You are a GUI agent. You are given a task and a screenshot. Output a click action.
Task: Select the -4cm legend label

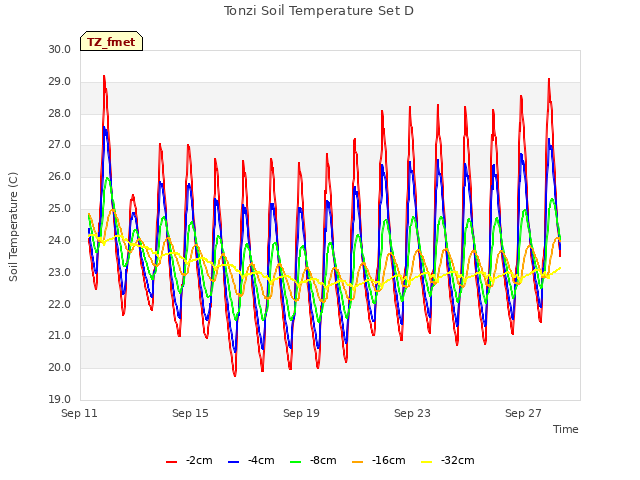coord(261,460)
